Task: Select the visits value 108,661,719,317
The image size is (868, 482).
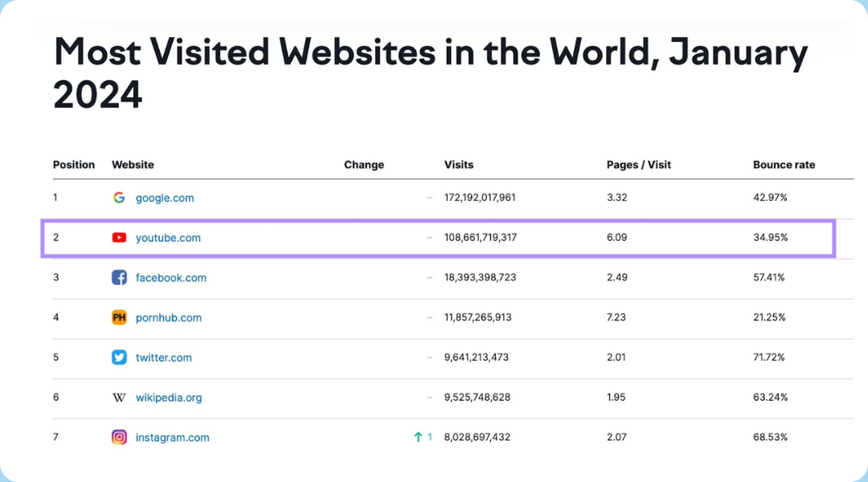Action: pyautogui.click(x=481, y=238)
